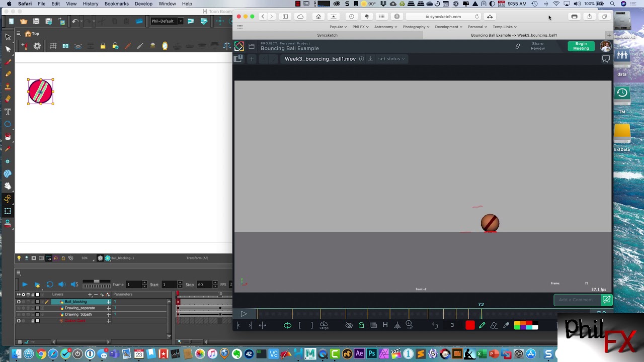Open the Safari History menu
The height and width of the screenshot is (362, 644).
click(91, 4)
